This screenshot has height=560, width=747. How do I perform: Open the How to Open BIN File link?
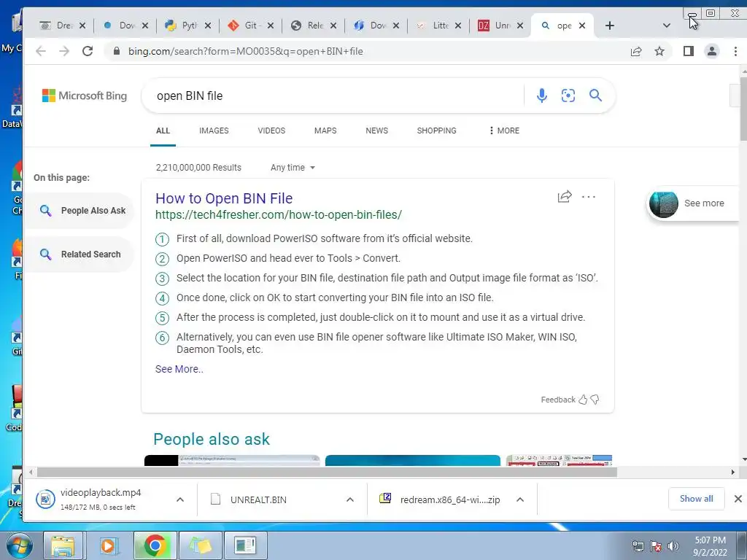coord(224,198)
